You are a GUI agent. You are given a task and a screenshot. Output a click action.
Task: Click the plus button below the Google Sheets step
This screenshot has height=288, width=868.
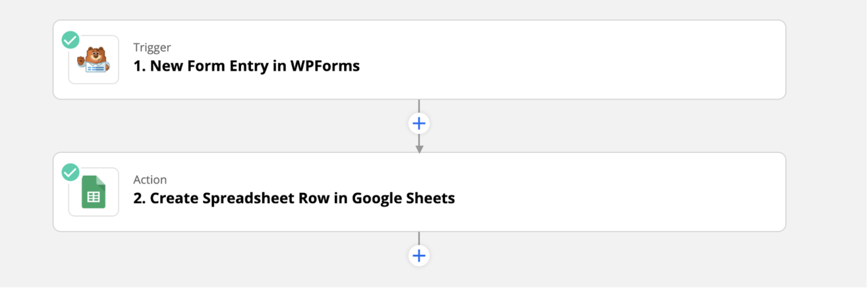[419, 256]
